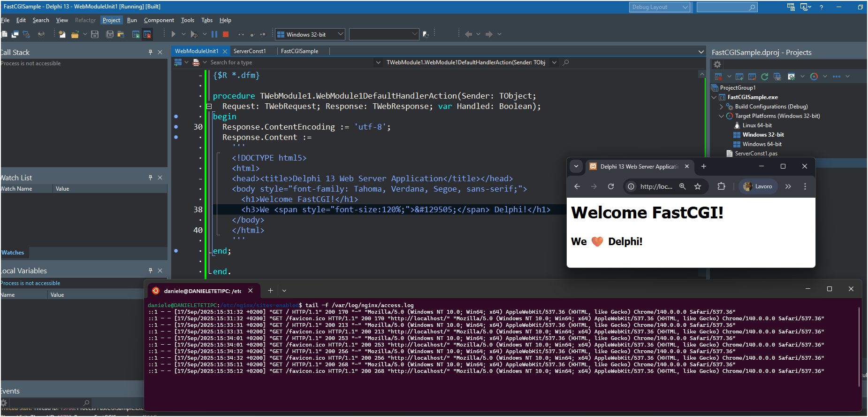Image resolution: width=868 pixels, height=417 pixels.
Task: Click Refresh icon in Projects toolbar
Action: click(x=764, y=77)
